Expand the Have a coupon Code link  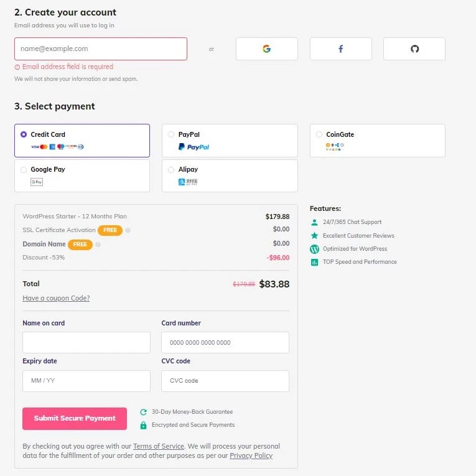click(56, 298)
